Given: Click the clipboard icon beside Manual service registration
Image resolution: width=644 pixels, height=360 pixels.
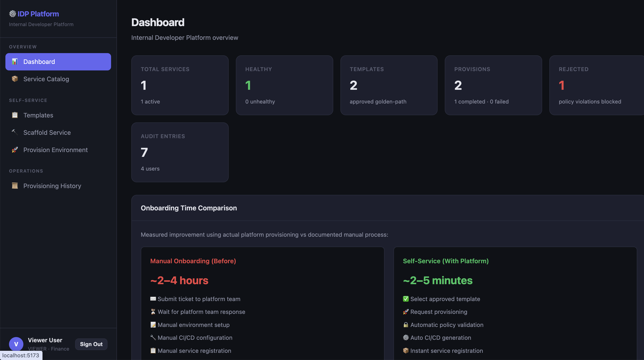Looking at the screenshot, I should tap(153, 351).
